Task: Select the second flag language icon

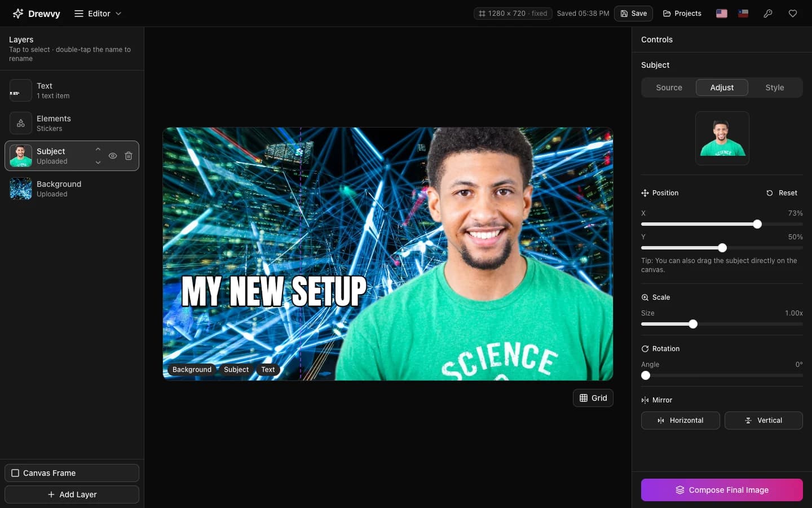Action: pyautogui.click(x=743, y=14)
